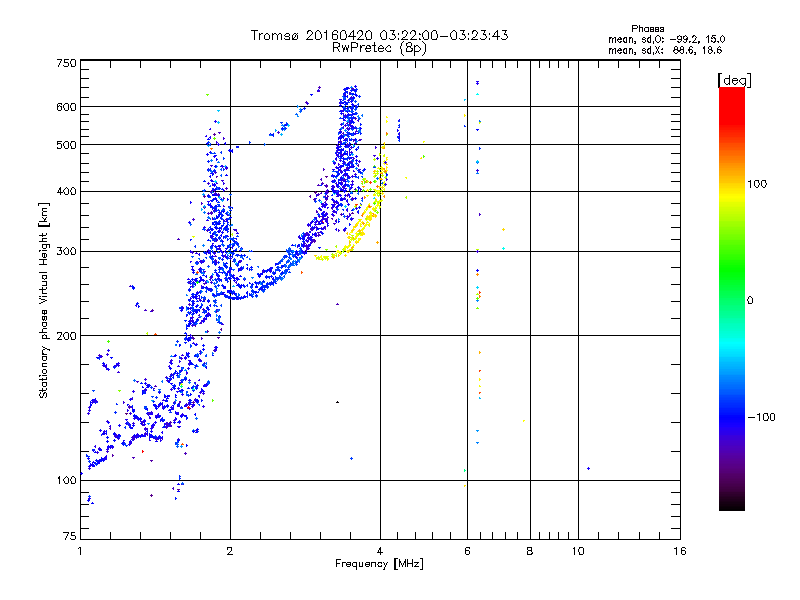800x600 pixels.
Task: Select the "mean, sd,O: -99.2, 15.0" line
Action: pos(666,39)
